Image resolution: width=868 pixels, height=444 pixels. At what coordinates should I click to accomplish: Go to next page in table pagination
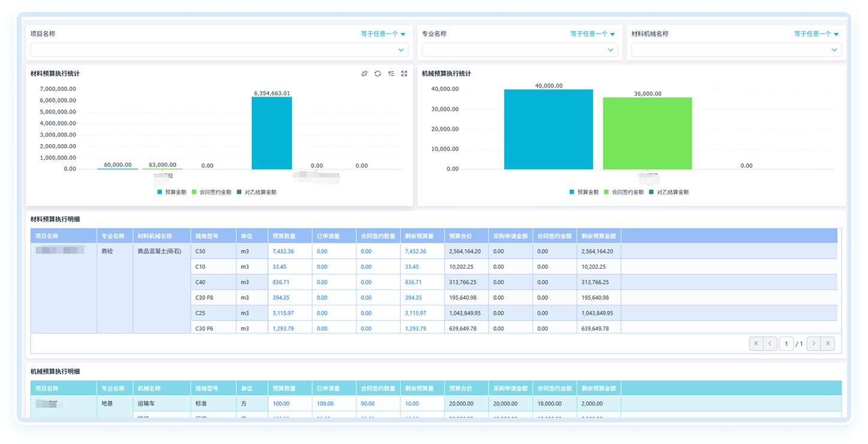(813, 344)
